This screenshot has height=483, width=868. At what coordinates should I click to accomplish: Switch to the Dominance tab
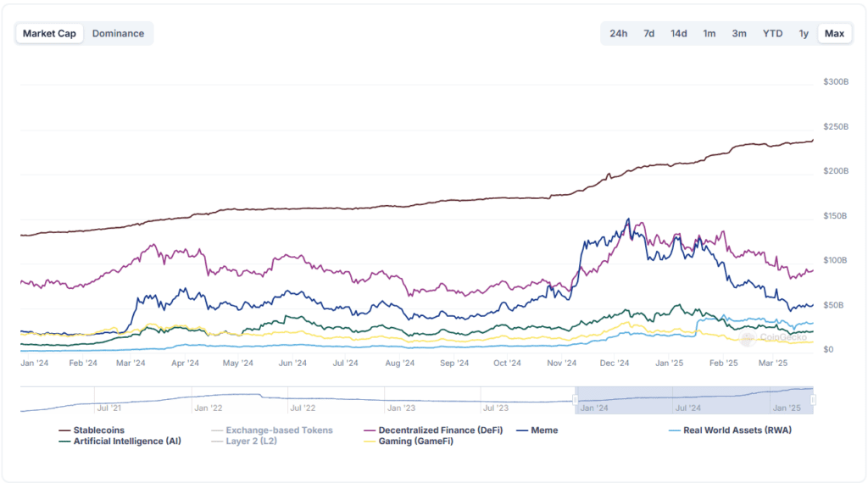coord(118,34)
